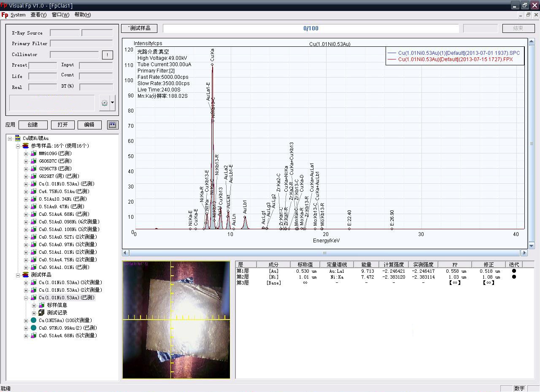Click the flask icon beside Cu0.51Au0.098Ni
This screenshot has width=540, height=392.
(x=34, y=222)
